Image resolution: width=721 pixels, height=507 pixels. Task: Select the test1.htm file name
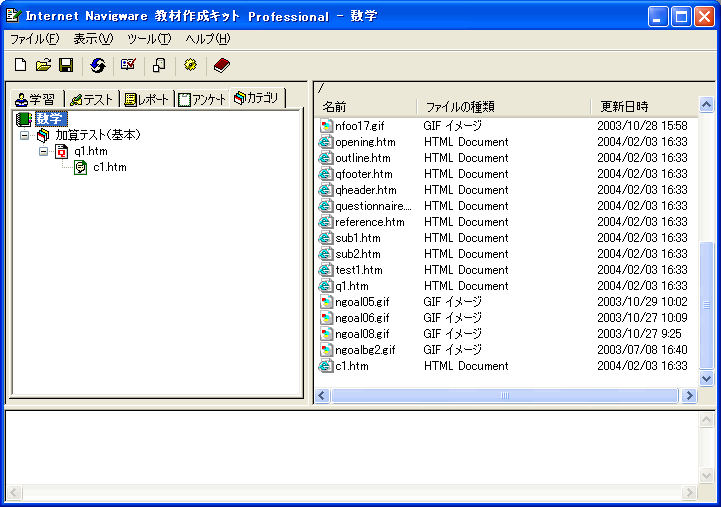pos(359,270)
